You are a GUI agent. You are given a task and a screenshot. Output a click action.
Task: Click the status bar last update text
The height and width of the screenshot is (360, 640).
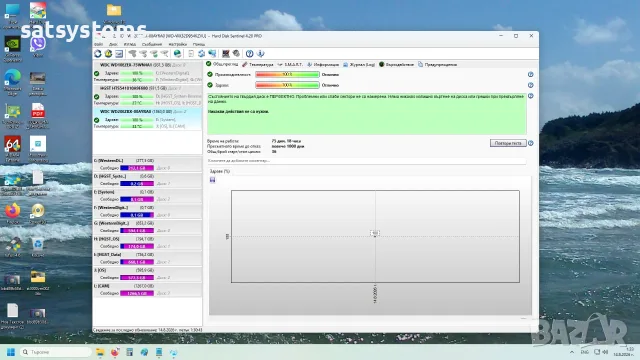coord(148,330)
